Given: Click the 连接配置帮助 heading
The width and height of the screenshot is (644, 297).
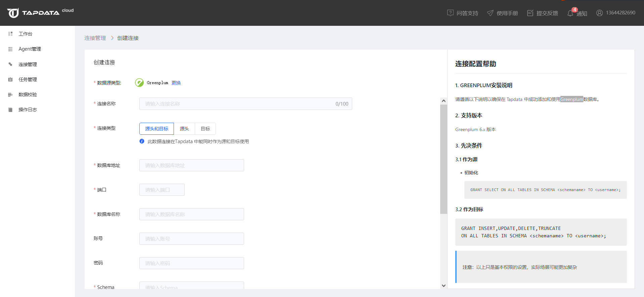Looking at the screenshot, I should coord(475,64).
